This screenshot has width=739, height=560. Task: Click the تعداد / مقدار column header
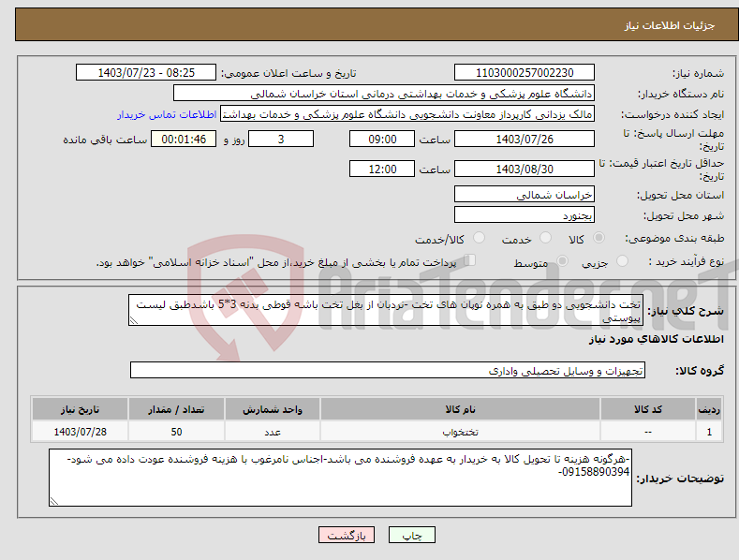[176, 409]
